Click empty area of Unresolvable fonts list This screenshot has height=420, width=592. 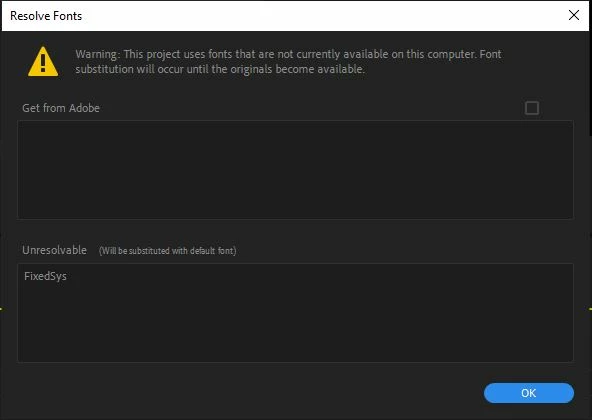coord(295,325)
